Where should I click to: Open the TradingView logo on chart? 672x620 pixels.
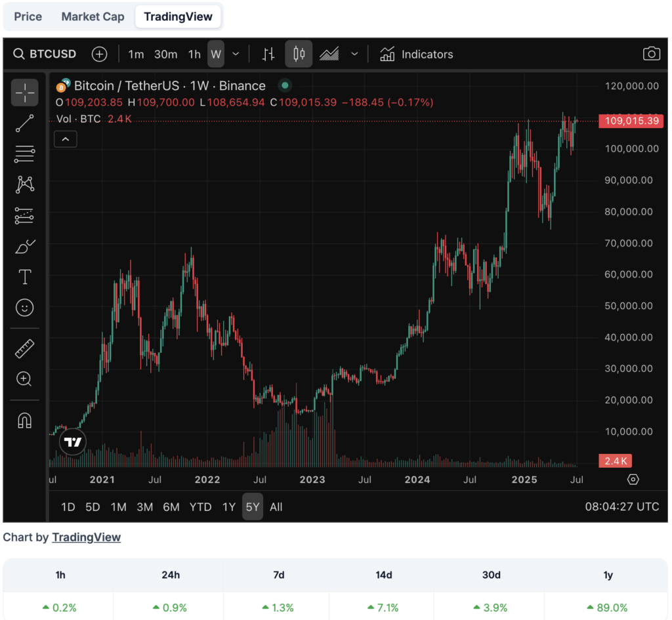pyautogui.click(x=72, y=442)
